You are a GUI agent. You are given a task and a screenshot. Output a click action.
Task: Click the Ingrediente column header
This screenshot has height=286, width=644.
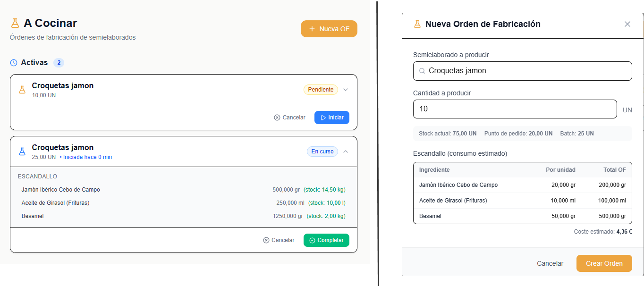434,170
